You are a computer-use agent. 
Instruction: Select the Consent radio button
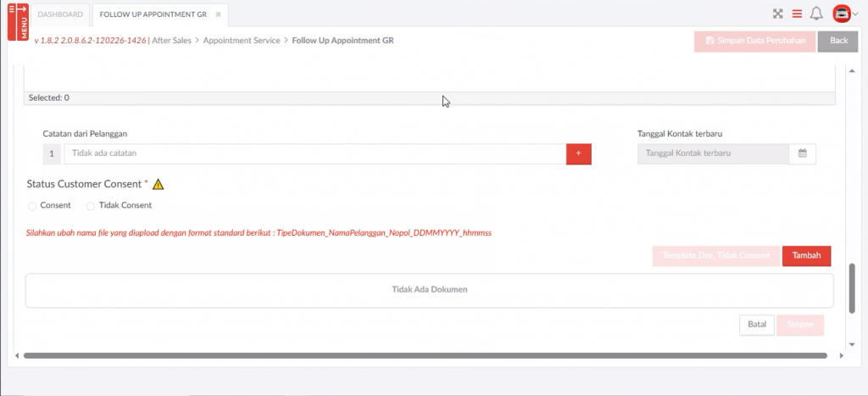[32, 205]
